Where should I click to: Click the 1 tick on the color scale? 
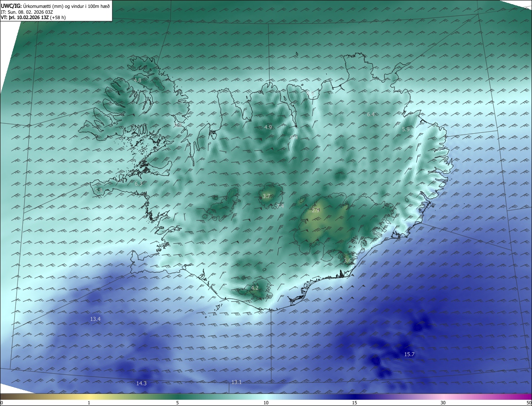point(89,403)
